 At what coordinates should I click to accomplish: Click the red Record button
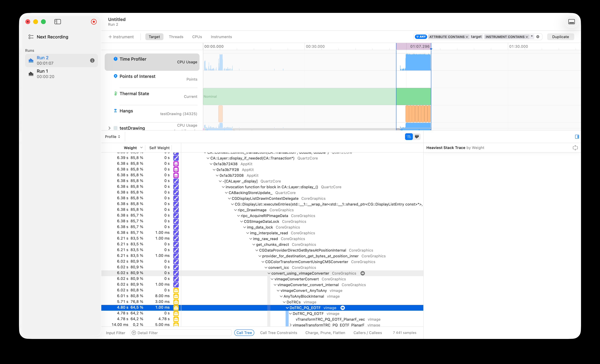click(94, 22)
